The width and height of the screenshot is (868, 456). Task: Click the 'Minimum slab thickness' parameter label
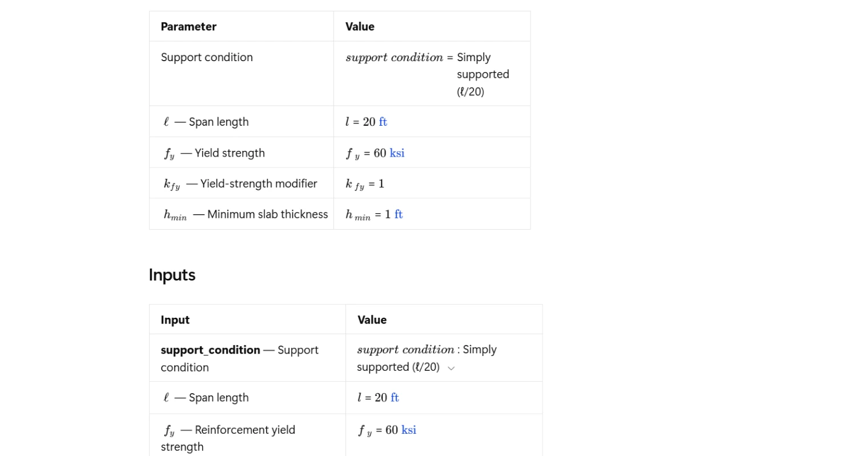click(x=268, y=214)
